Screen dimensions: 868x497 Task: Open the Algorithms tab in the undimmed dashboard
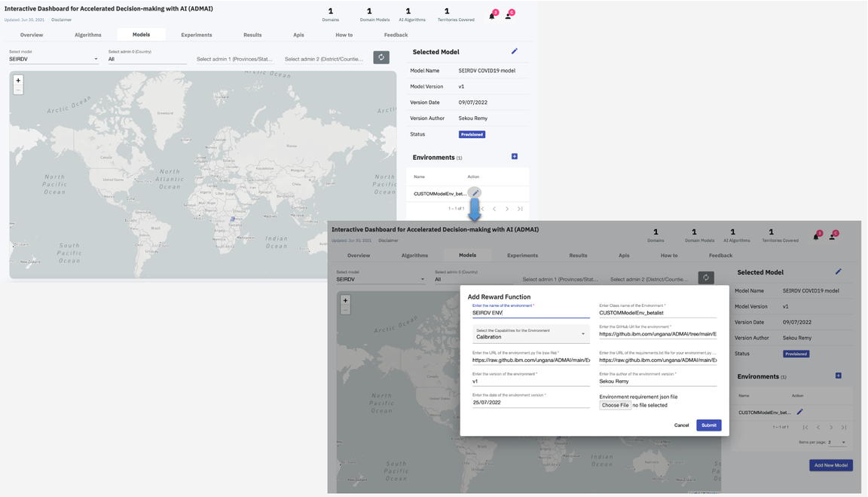pyautogui.click(x=88, y=35)
